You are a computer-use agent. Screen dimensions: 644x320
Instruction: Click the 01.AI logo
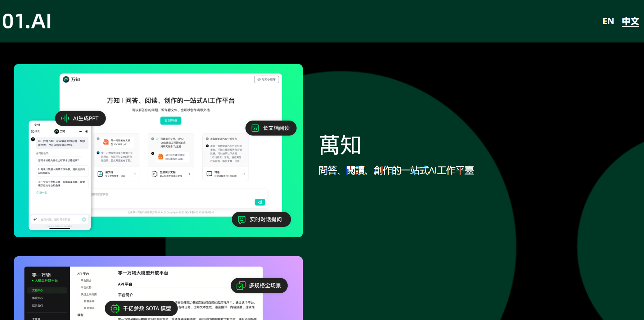[27, 21]
